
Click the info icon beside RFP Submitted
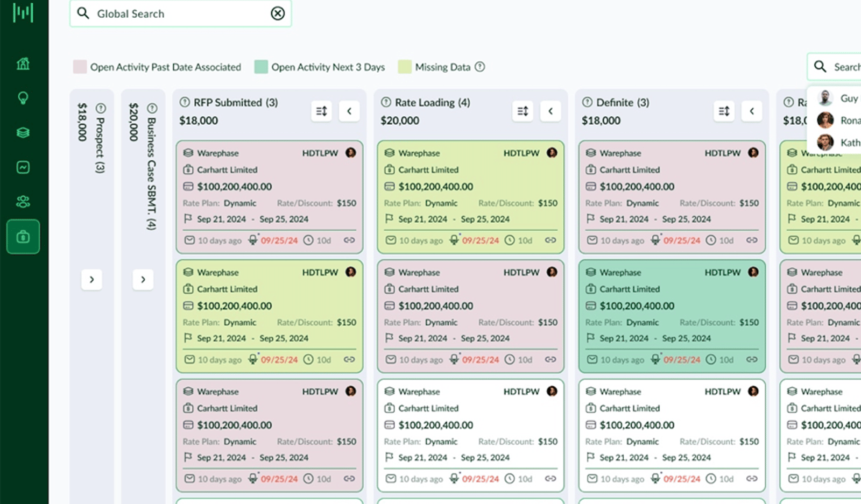[185, 102]
